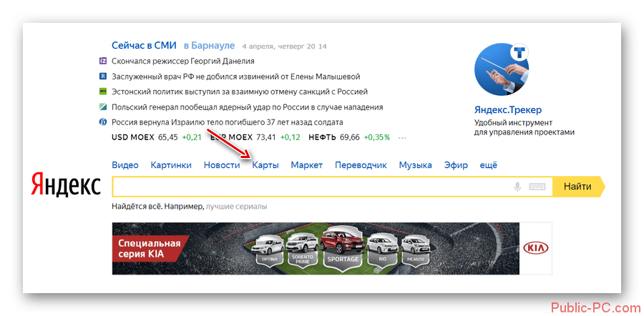Expand more quotes with the ellipsis
The width and height of the screenshot is (644, 316).
pyautogui.click(x=402, y=137)
